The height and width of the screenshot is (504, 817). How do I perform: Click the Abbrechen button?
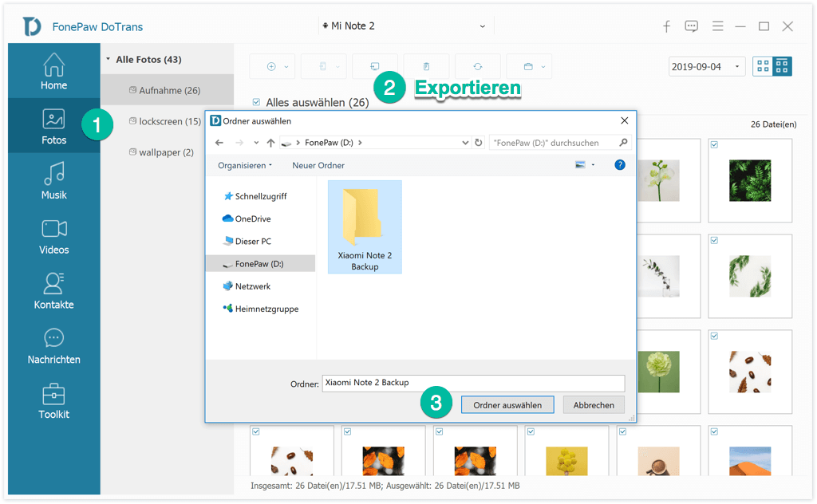pos(594,405)
